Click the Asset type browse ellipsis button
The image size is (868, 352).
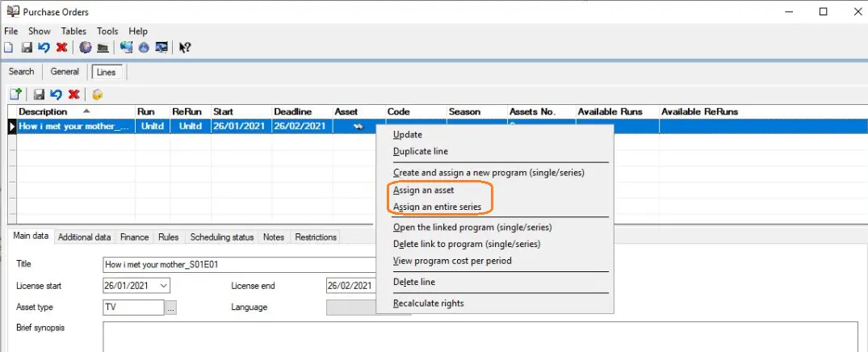(x=171, y=308)
